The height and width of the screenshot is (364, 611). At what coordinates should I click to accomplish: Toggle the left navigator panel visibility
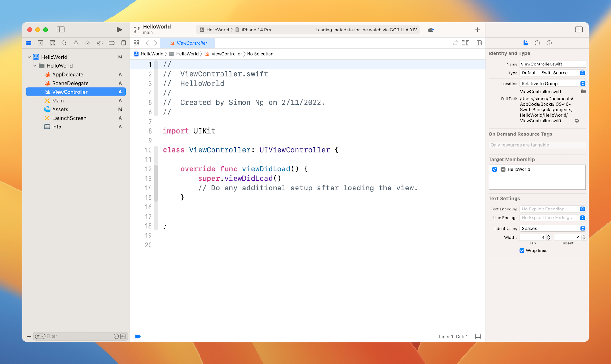[60, 29]
